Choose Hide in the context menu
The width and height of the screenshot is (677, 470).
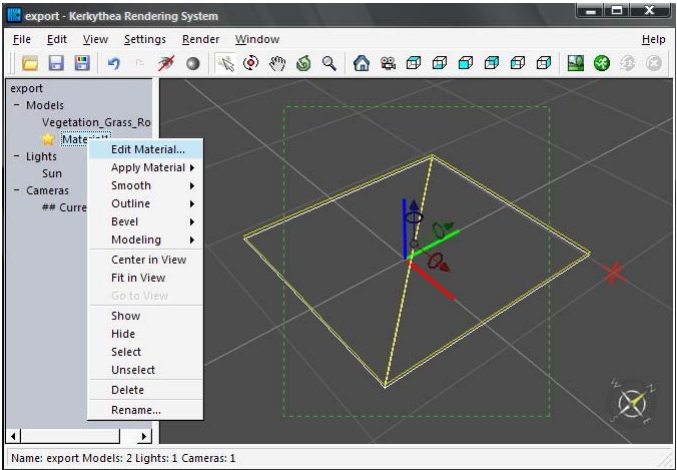point(146,334)
